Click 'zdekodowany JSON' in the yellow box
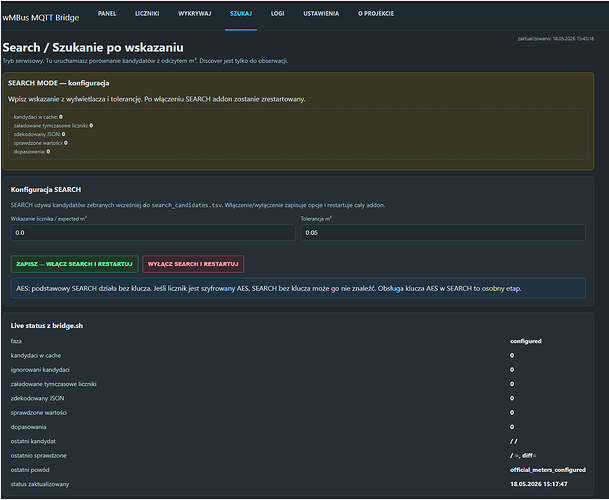The image size is (609, 500). (x=39, y=134)
